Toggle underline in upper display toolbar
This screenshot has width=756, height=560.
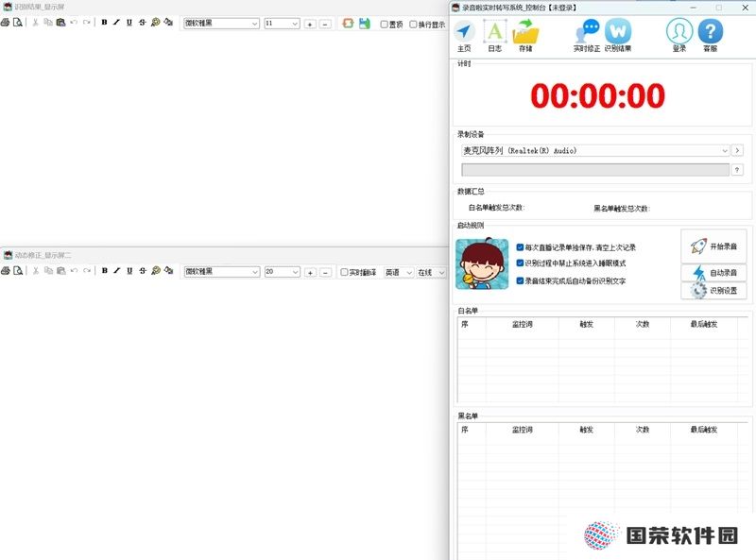pyautogui.click(x=129, y=23)
